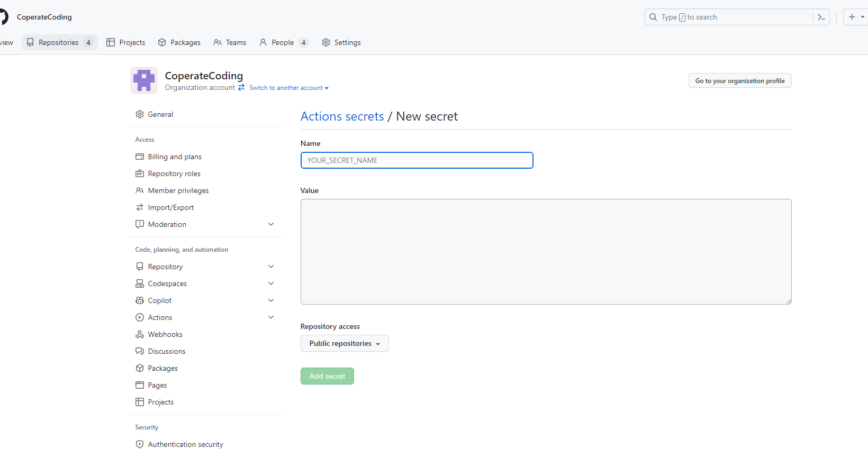Click the search magnifier icon

(653, 17)
